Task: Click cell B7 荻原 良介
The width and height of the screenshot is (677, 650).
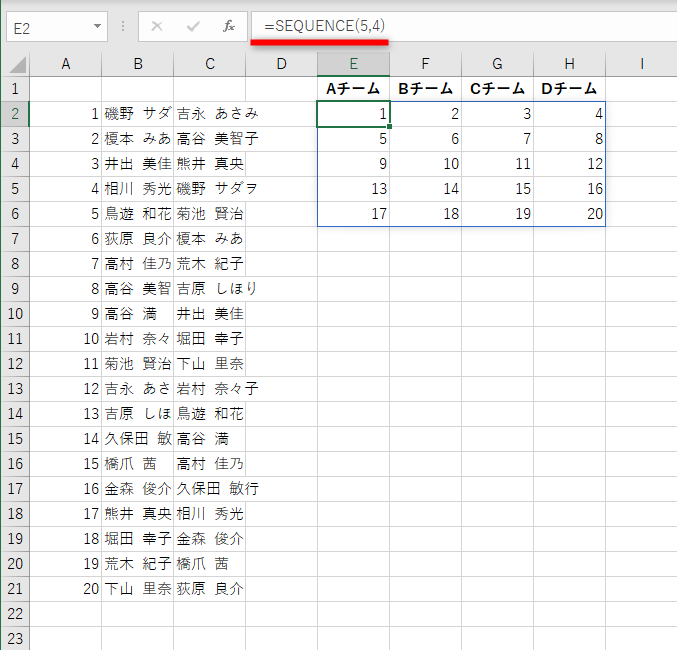Action: [138, 239]
